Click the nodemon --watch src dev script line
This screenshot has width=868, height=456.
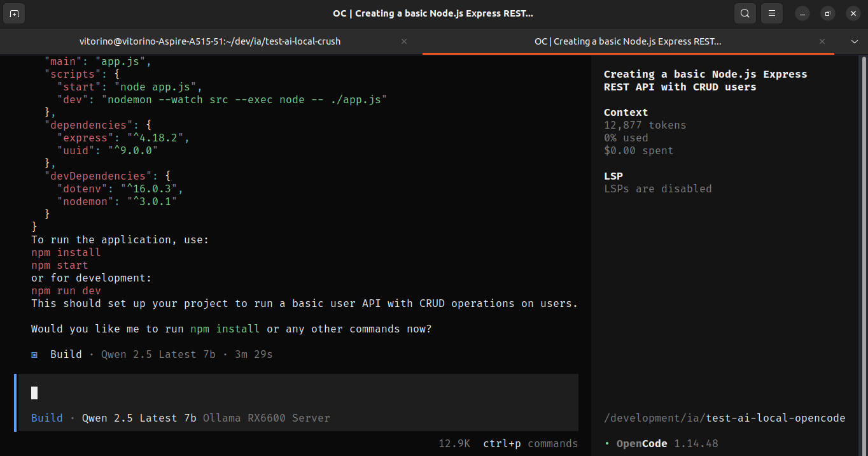tap(222, 99)
